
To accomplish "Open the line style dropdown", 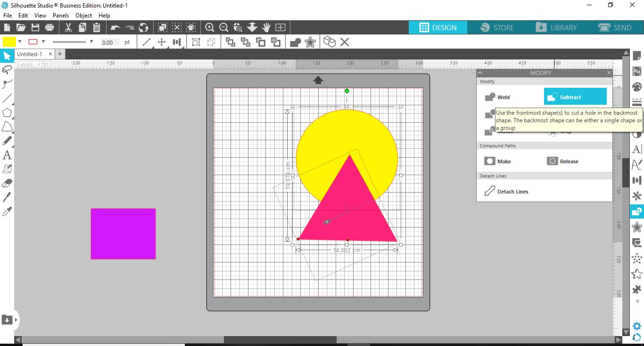I will (x=92, y=42).
